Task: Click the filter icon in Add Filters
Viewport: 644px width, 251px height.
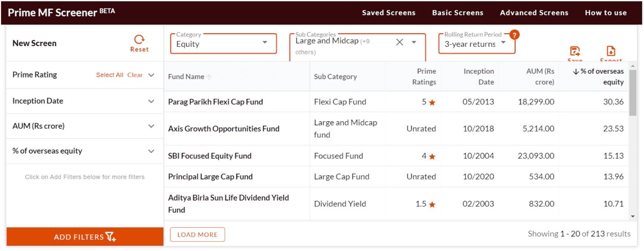Action: tap(111, 237)
